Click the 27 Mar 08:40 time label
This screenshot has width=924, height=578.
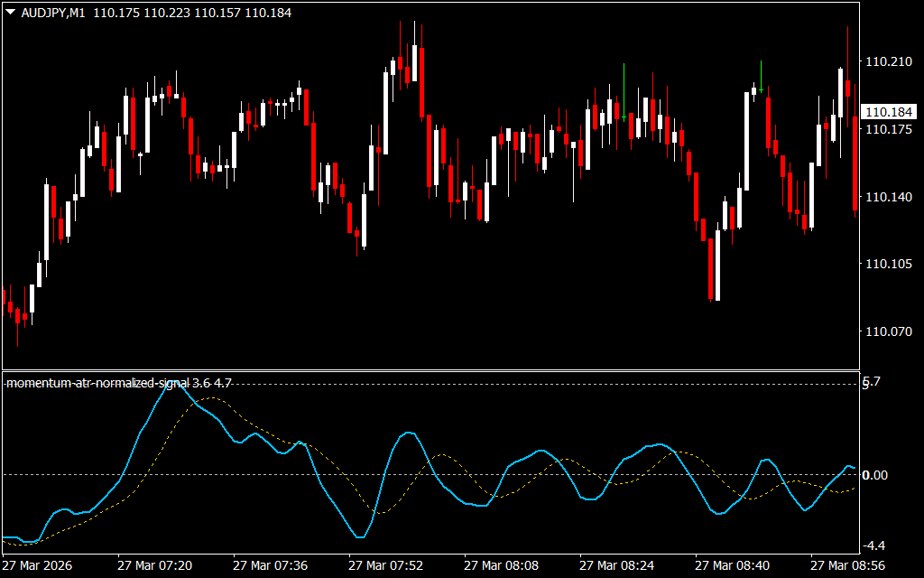(732, 565)
